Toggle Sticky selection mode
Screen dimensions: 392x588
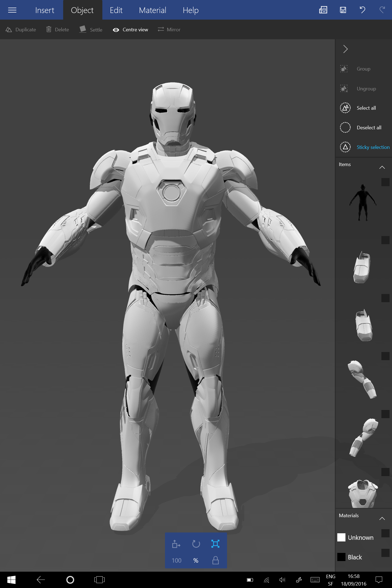tap(365, 147)
